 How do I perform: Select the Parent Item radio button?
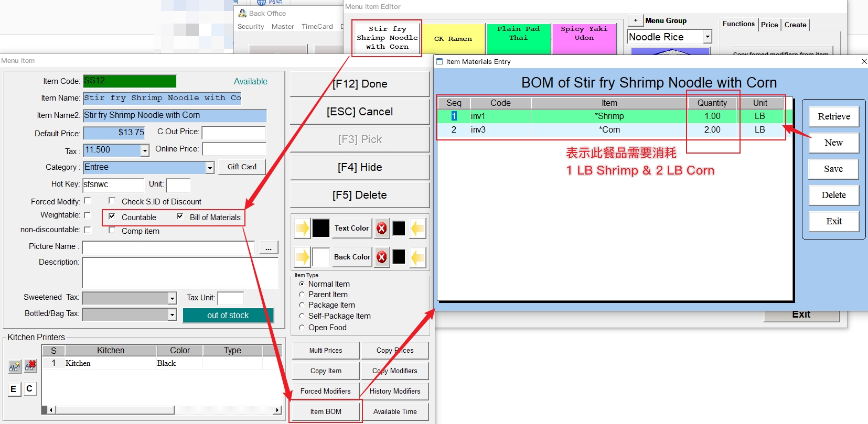coord(302,295)
